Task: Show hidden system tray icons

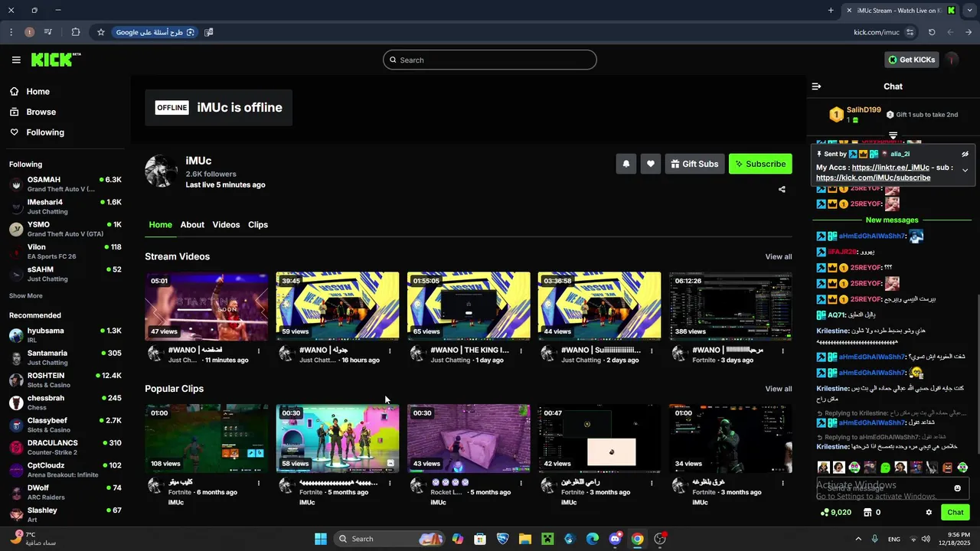Action: click(x=857, y=539)
